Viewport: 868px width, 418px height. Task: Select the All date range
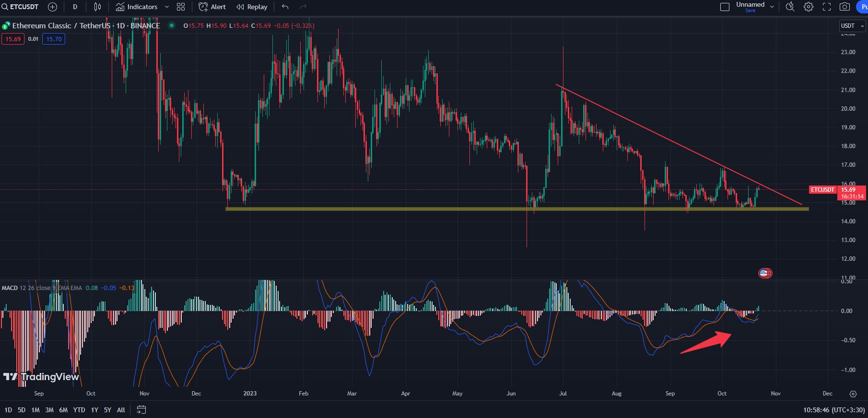pyautogui.click(x=121, y=410)
